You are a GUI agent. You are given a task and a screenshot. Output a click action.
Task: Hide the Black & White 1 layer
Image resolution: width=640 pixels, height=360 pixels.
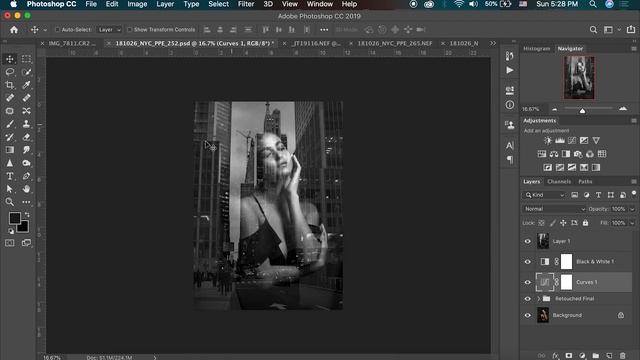click(x=527, y=262)
